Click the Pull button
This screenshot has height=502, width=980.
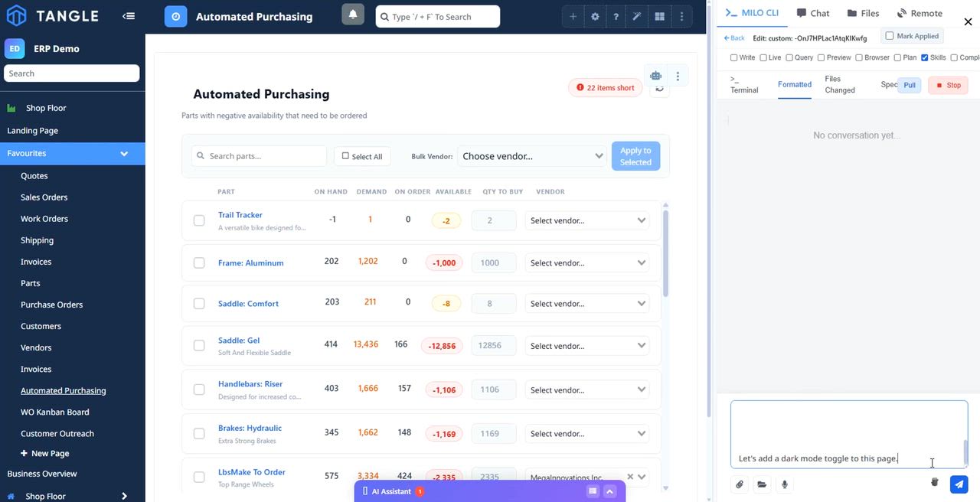[x=910, y=85]
